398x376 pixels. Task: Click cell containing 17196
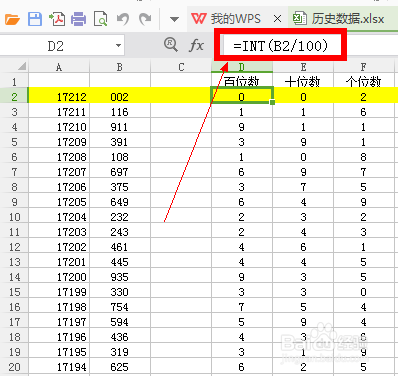pos(59,337)
